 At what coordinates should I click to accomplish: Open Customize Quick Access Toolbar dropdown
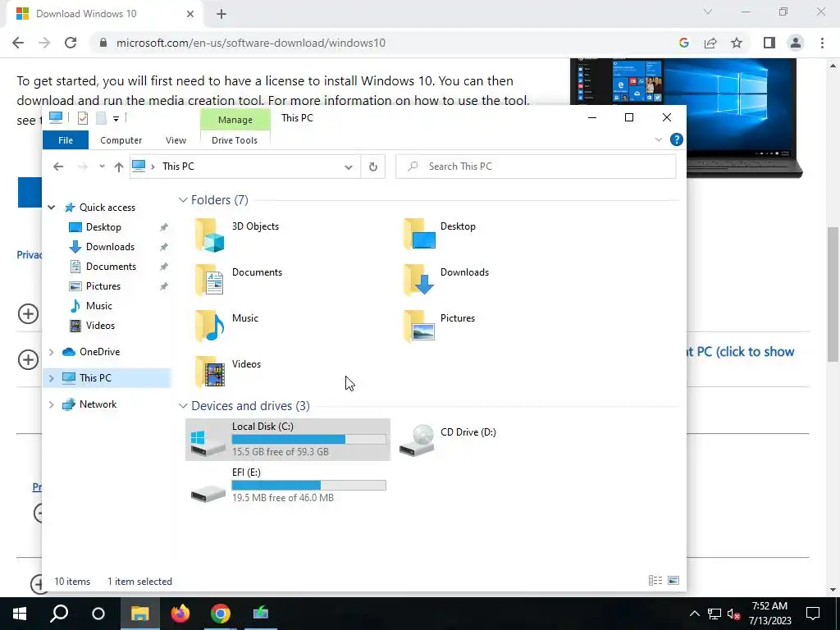116,118
